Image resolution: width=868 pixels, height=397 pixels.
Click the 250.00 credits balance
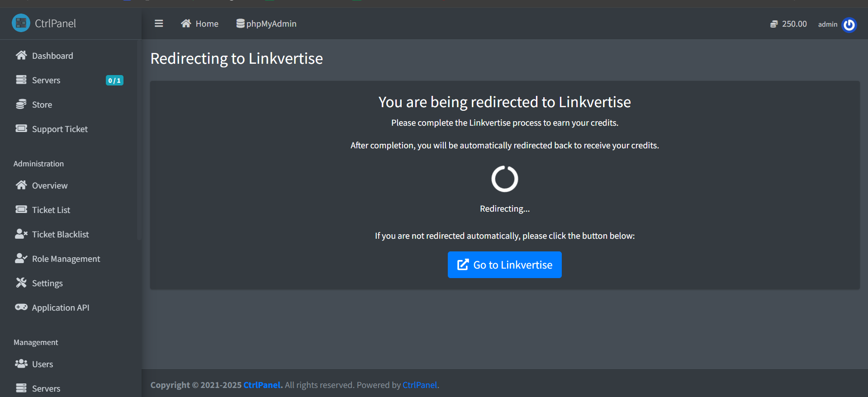pyautogui.click(x=794, y=24)
